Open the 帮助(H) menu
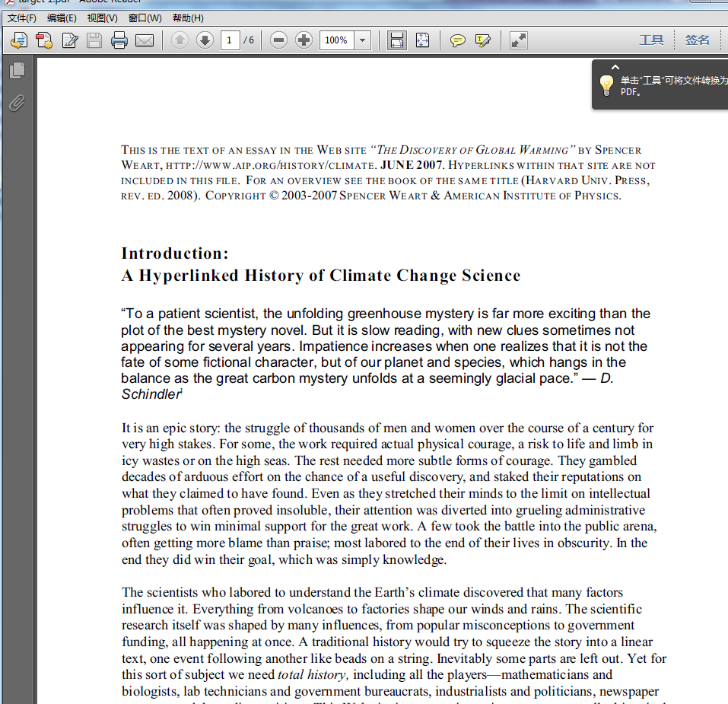Image resolution: width=728 pixels, height=704 pixels. (188, 18)
